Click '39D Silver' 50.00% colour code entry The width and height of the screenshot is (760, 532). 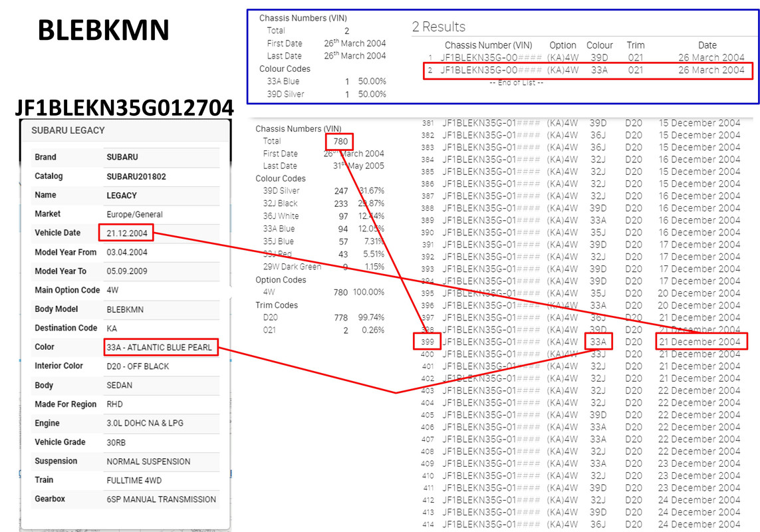tap(326, 94)
